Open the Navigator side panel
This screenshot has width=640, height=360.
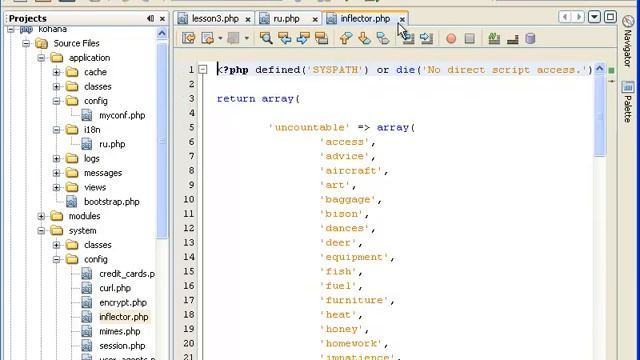pyautogui.click(x=628, y=41)
